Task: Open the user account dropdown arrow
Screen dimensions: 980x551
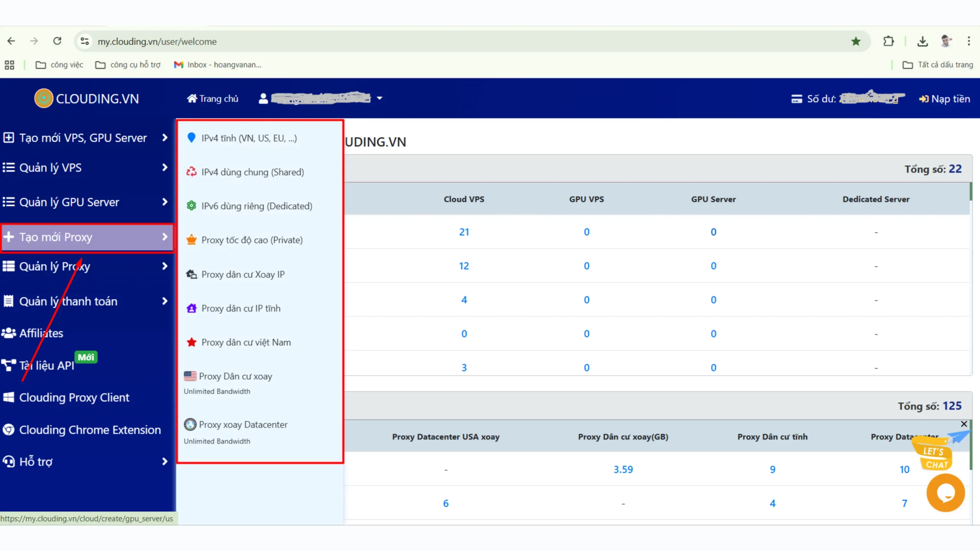Action: coord(379,98)
